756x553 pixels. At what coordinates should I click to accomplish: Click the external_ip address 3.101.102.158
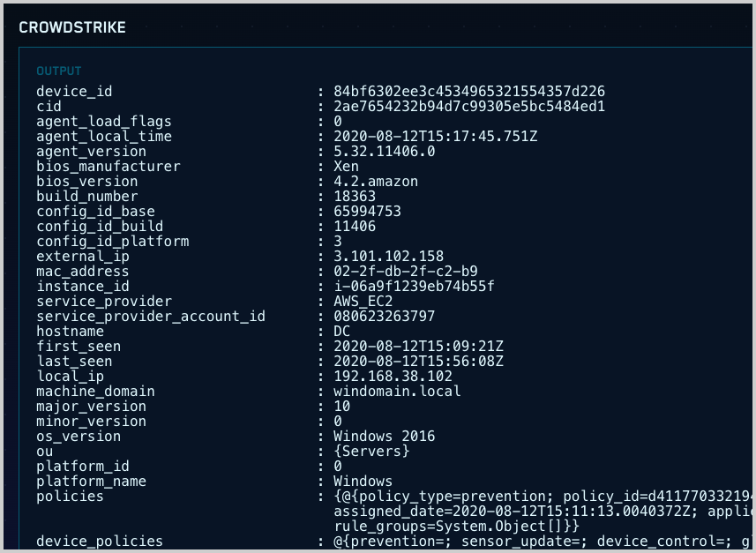(x=388, y=257)
